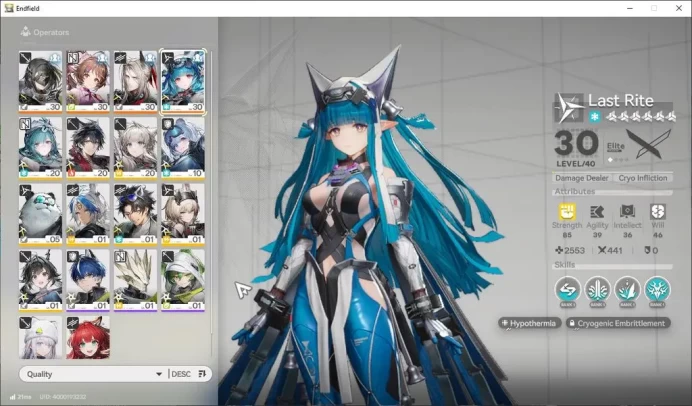Image resolution: width=692 pixels, height=406 pixels.
Task: Open the Quality sort dropdown
Action: tap(94, 374)
